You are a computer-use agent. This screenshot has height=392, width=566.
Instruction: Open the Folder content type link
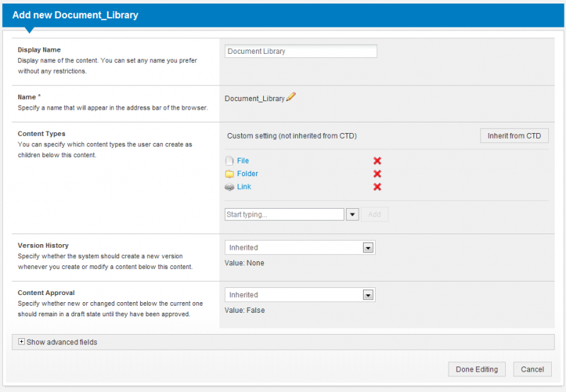[248, 173]
